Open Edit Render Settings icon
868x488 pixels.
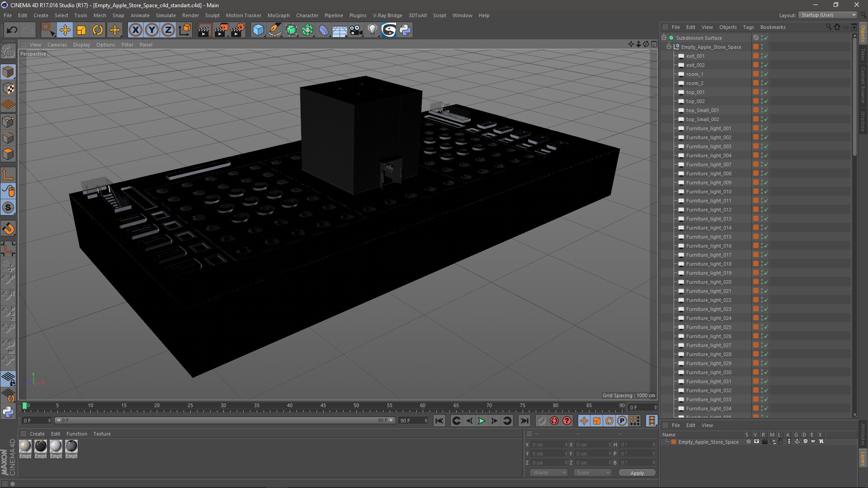[238, 30]
